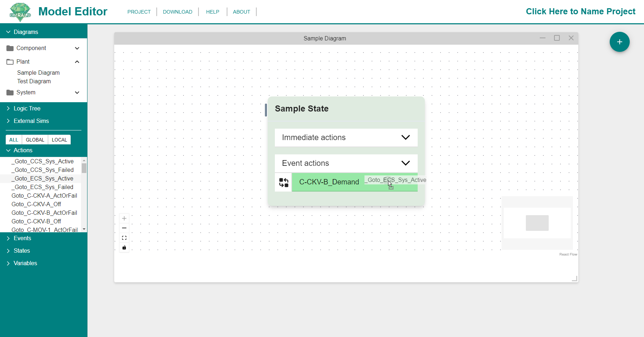Collapse the Plant folder chevron

point(77,62)
